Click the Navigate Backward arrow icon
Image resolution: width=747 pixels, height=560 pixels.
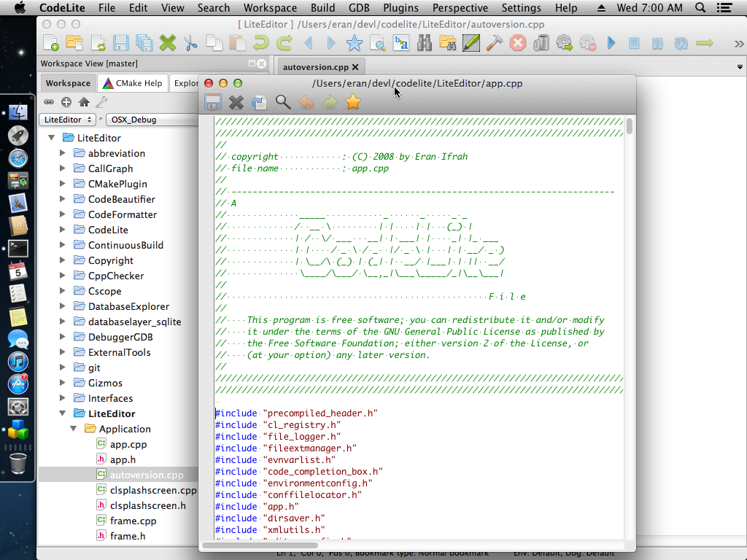309,43
